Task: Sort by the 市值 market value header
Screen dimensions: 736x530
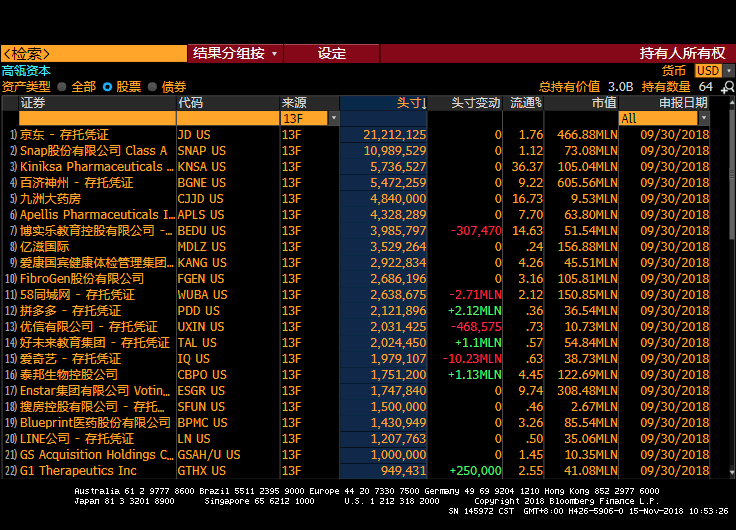Action: pyautogui.click(x=582, y=103)
